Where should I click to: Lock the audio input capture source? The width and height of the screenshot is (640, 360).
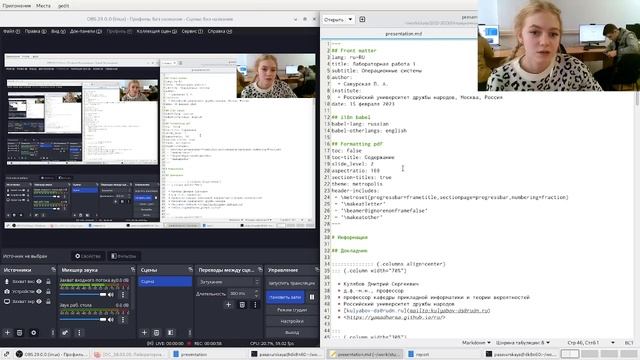[48, 281]
